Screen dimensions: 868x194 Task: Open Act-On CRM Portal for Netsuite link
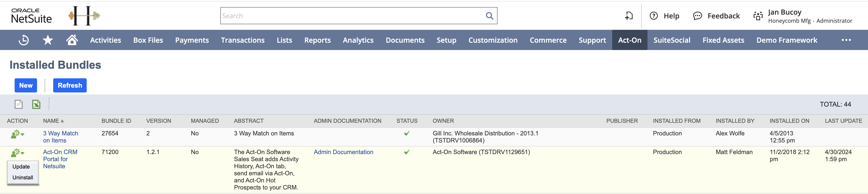[x=60, y=159]
